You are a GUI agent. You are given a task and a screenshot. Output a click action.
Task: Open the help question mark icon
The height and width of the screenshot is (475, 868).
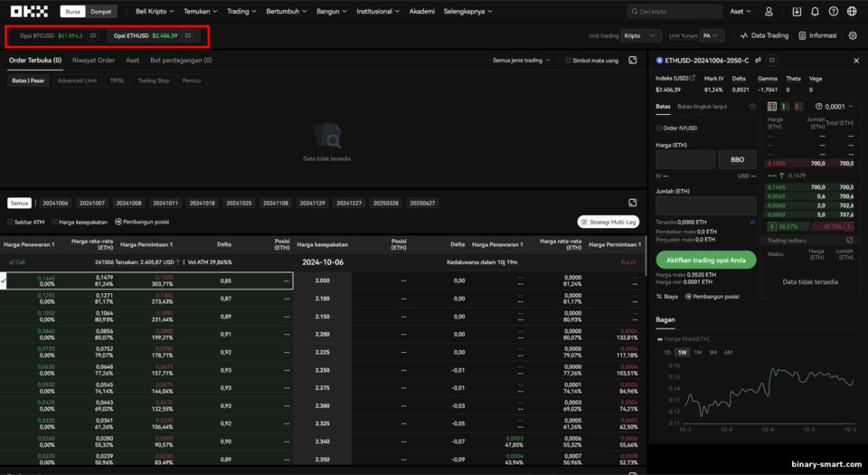pyautogui.click(x=833, y=12)
